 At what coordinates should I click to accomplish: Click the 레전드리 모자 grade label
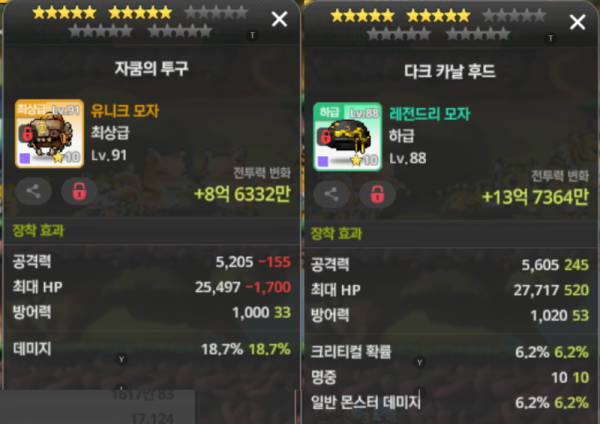coord(430,114)
